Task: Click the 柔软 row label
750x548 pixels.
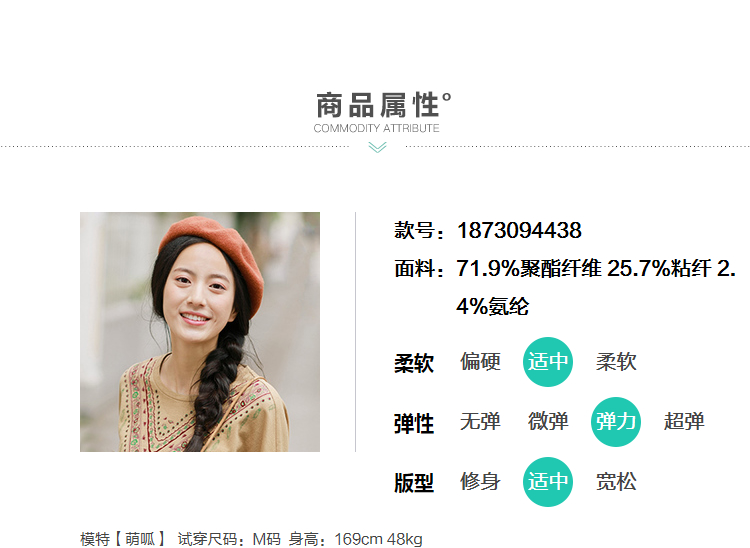Action: (x=414, y=363)
